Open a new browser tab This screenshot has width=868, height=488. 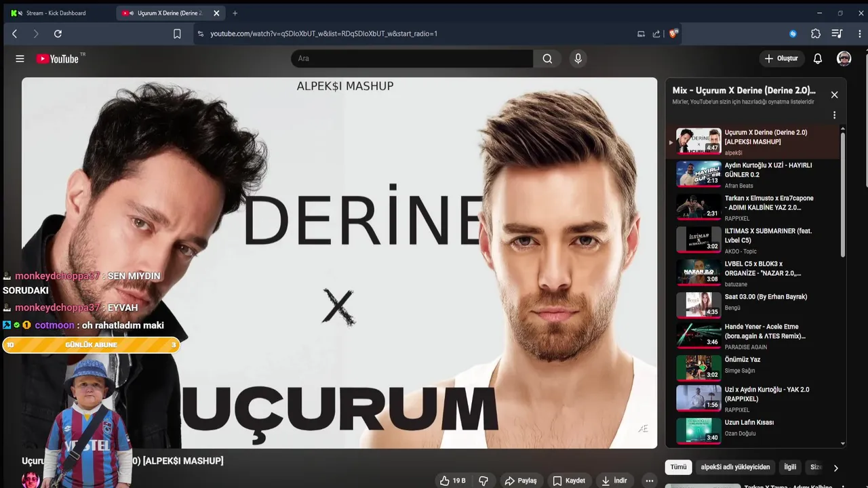point(235,13)
